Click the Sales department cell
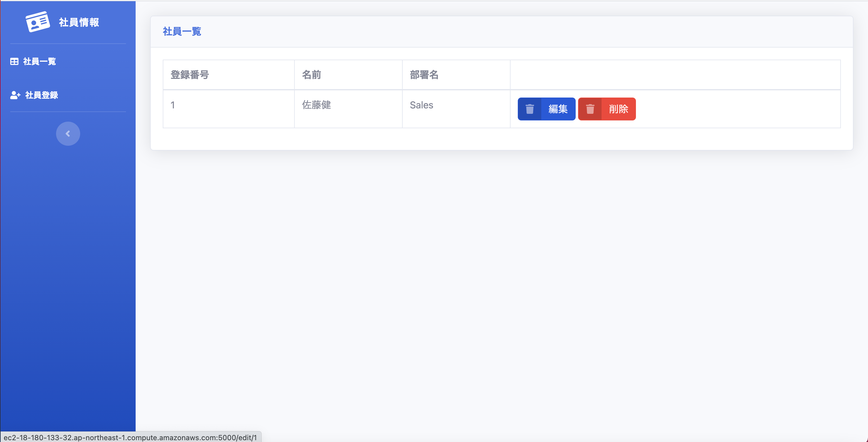The width and height of the screenshot is (868, 442). point(421,105)
